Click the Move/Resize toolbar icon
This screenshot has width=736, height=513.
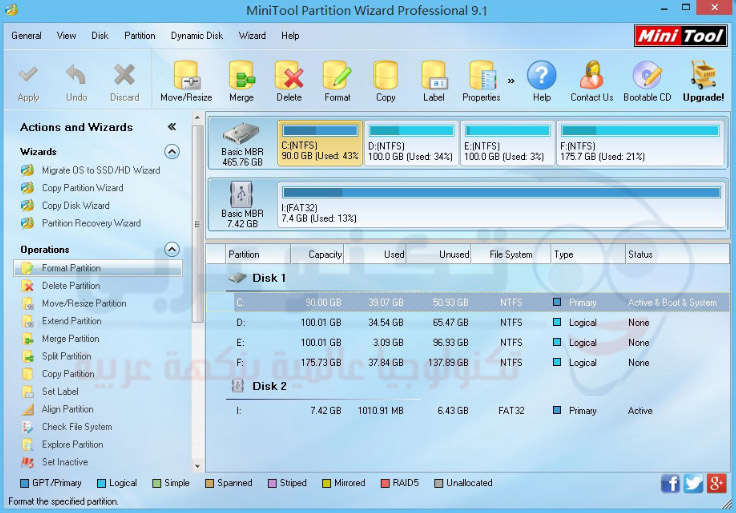click(186, 76)
